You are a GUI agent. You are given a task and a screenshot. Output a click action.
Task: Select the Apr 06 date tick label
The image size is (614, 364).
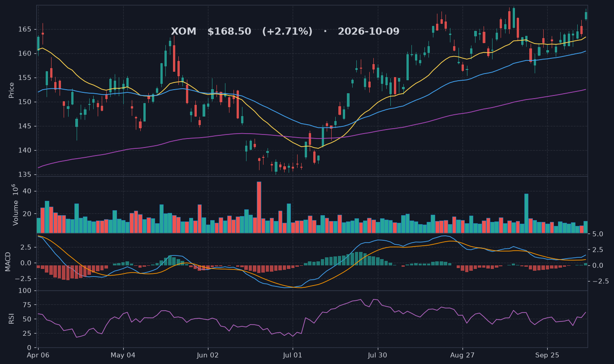(x=38, y=355)
